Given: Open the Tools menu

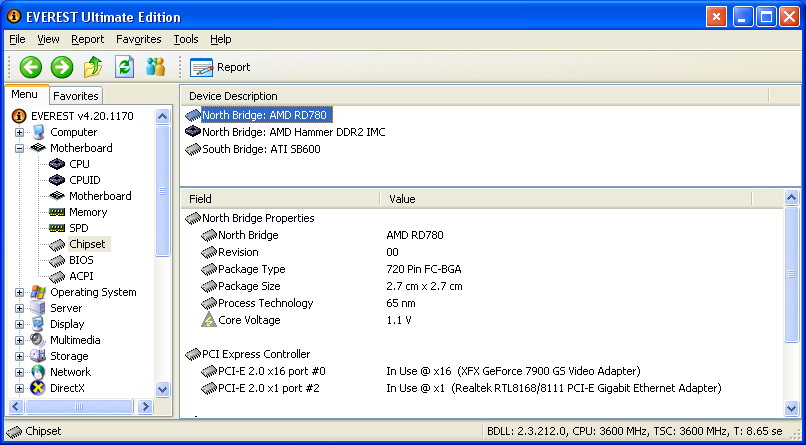Looking at the screenshot, I should tap(186, 39).
